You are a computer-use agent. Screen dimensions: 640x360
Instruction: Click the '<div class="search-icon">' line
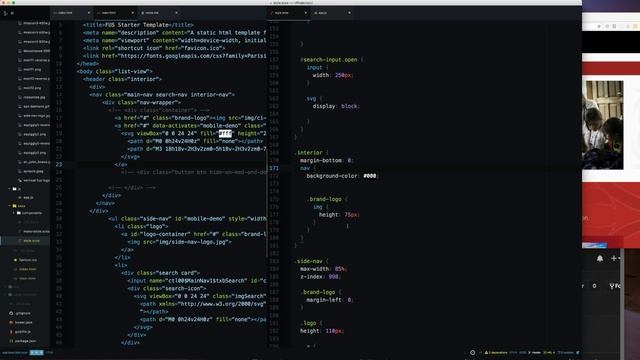coord(167,289)
